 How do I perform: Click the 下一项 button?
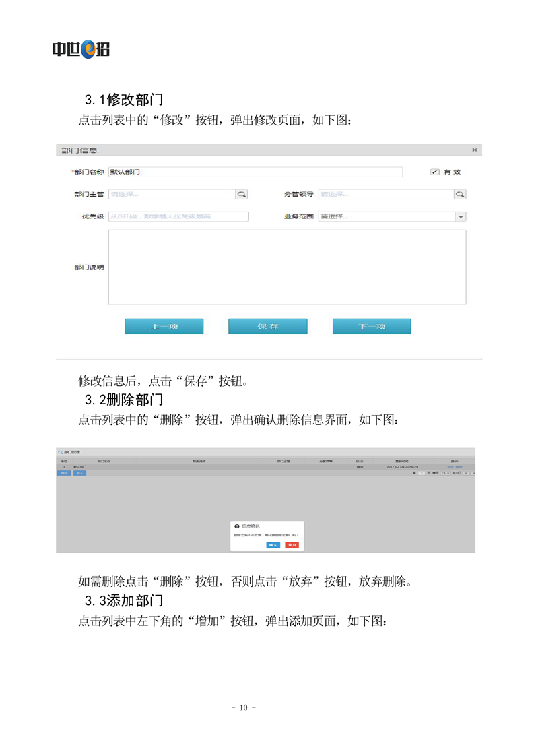(371, 326)
